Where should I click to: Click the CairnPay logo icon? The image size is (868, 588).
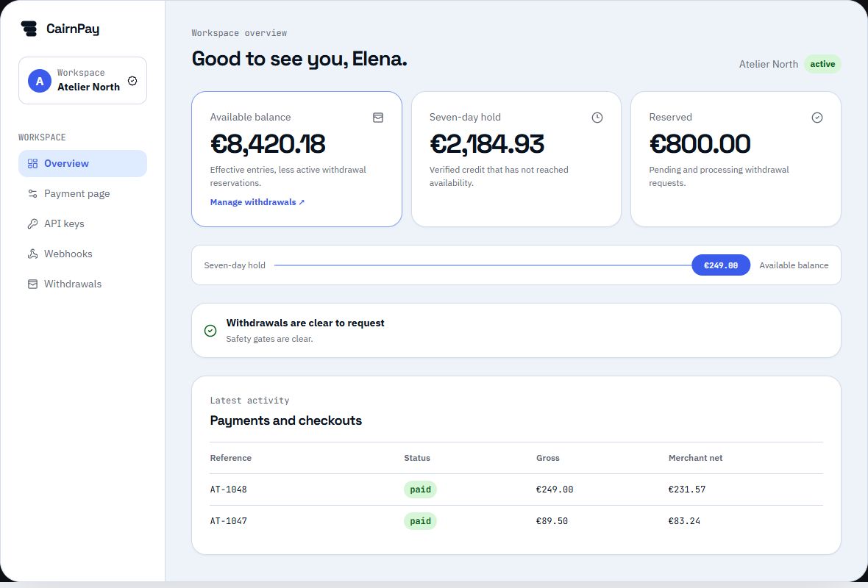[29, 29]
